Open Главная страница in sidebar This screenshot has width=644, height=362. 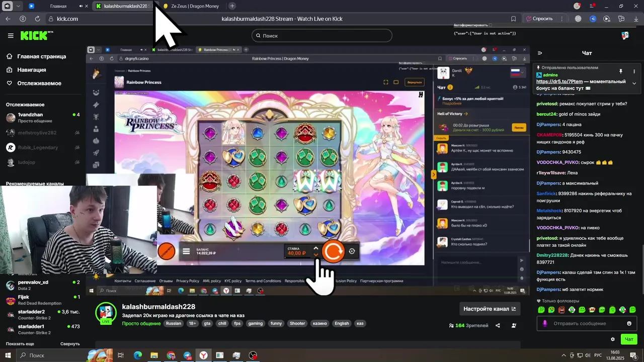coord(36,57)
